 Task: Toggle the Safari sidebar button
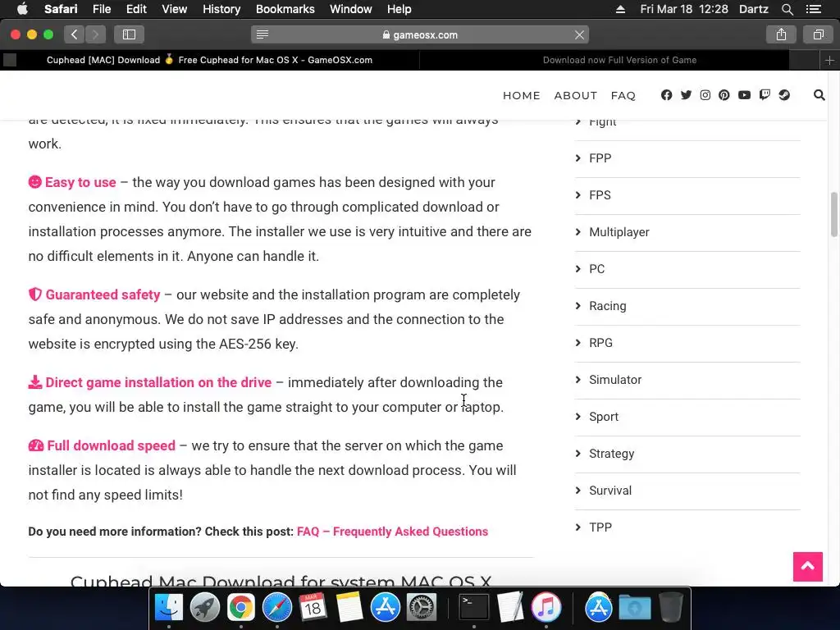click(x=129, y=34)
